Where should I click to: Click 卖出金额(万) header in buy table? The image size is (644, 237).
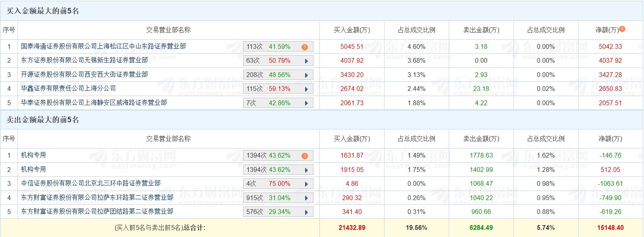click(x=481, y=30)
